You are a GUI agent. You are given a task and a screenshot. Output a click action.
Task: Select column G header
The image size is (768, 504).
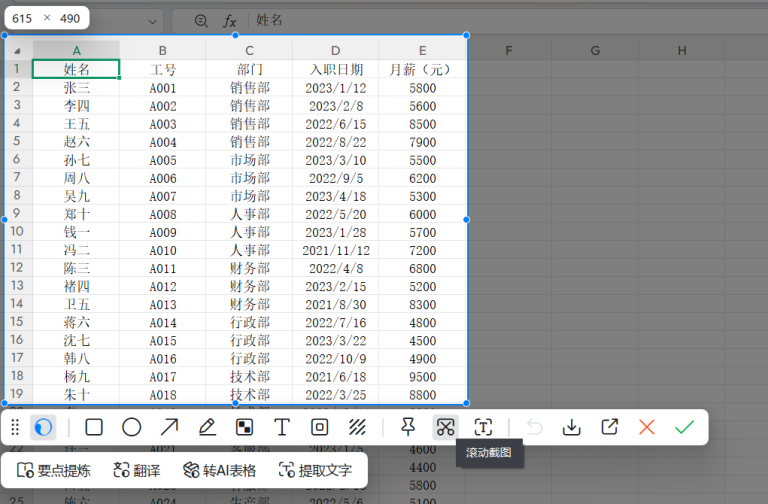[x=595, y=50]
